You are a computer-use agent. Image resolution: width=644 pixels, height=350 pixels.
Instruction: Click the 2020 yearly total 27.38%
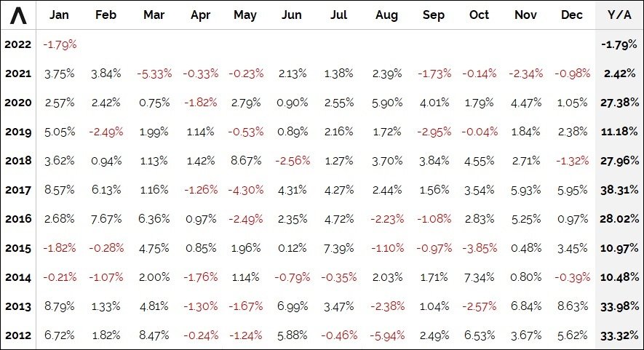tap(619, 103)
